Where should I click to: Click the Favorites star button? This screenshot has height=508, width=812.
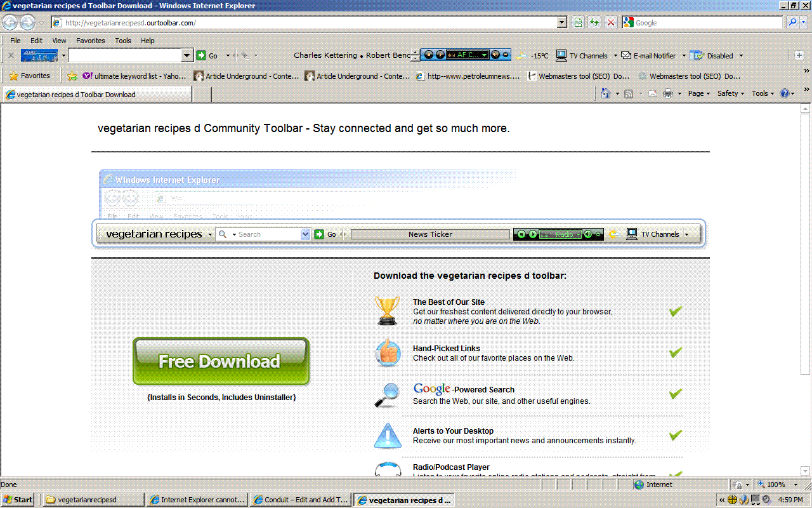[x=30, y=76]
